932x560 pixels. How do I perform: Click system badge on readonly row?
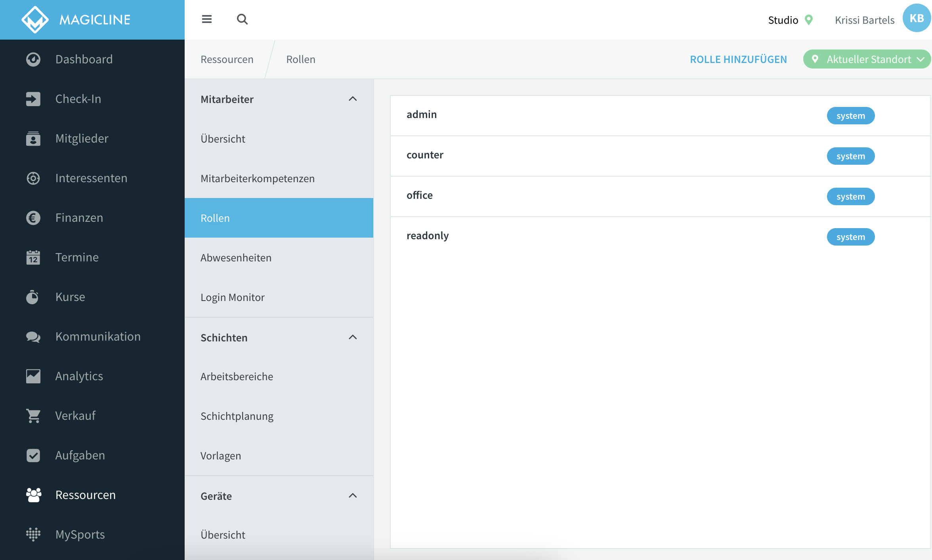[851, 237]
